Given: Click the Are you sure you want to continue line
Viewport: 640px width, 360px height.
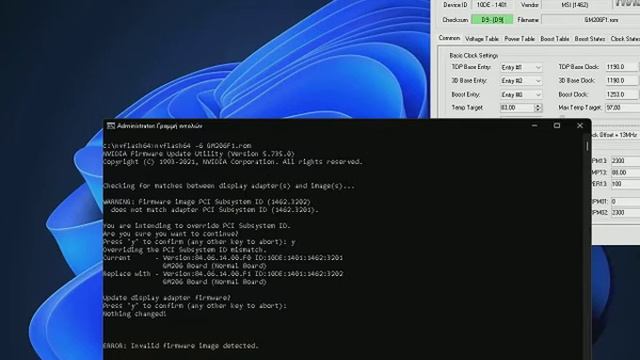Looking at the screenshot, I should 171,234.
